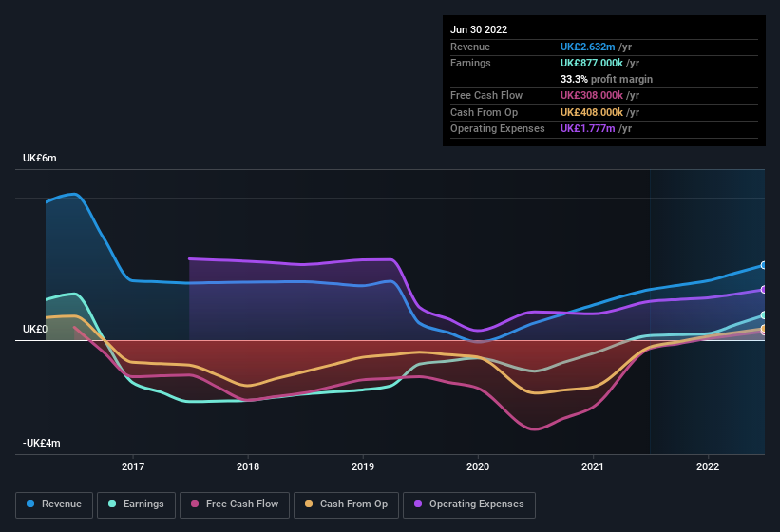Click the UK£308.000k free cash flow value

pyautogui.click(x=592, y=95)
